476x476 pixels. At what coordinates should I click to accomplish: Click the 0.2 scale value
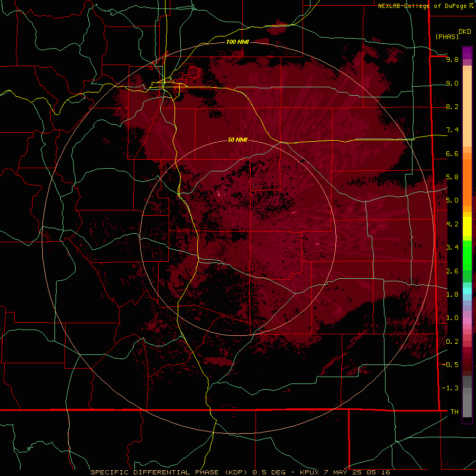pos(452,341)
